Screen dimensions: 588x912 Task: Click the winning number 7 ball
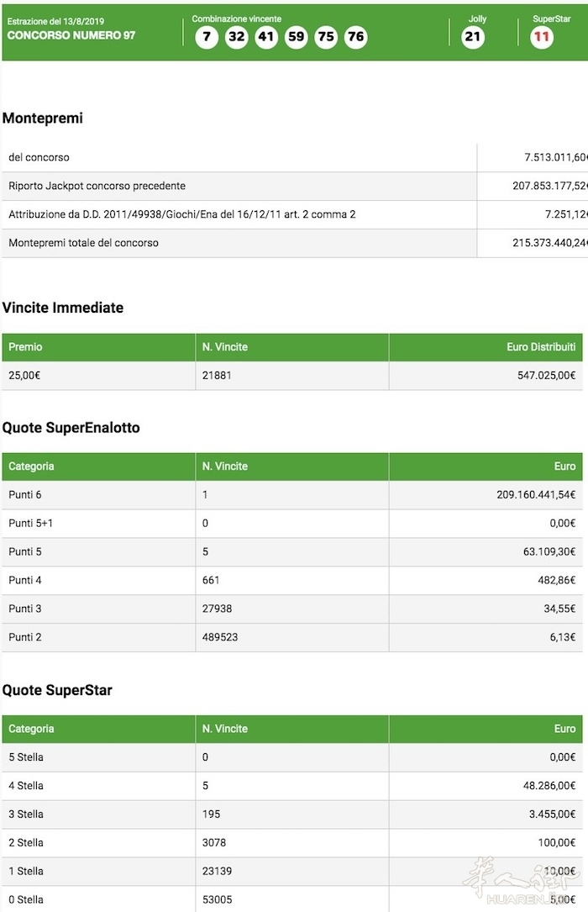point(207,37)
